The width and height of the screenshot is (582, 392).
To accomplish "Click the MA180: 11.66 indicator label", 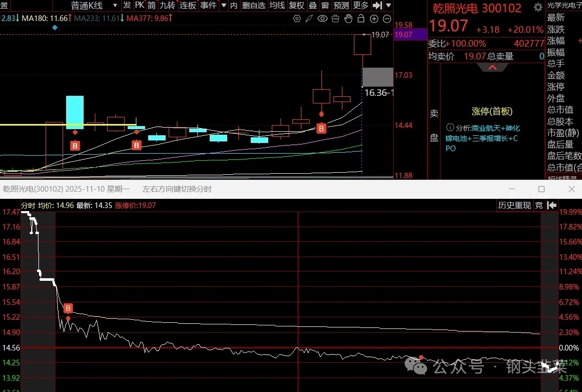I will click(46, 18).
